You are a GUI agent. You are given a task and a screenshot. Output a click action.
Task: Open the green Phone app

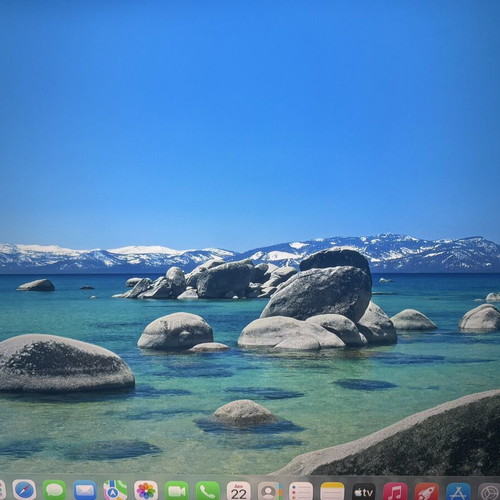click(208, 490)
